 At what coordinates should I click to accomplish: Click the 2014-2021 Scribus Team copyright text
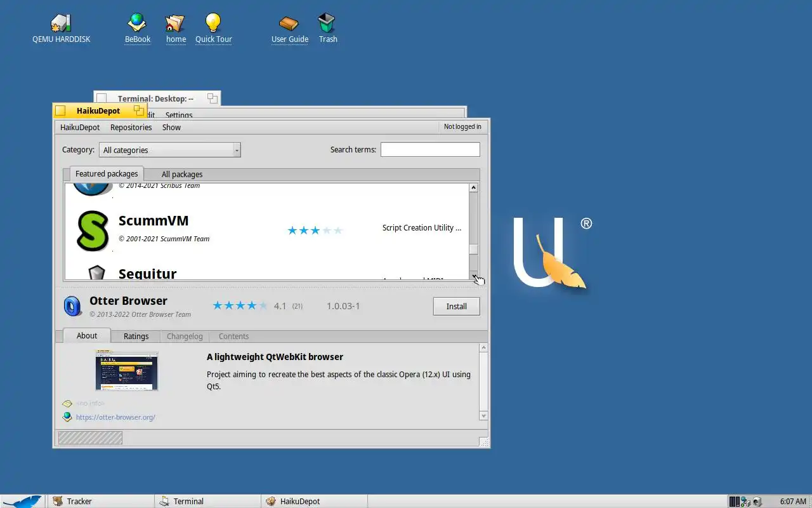(x=159, y=186)
